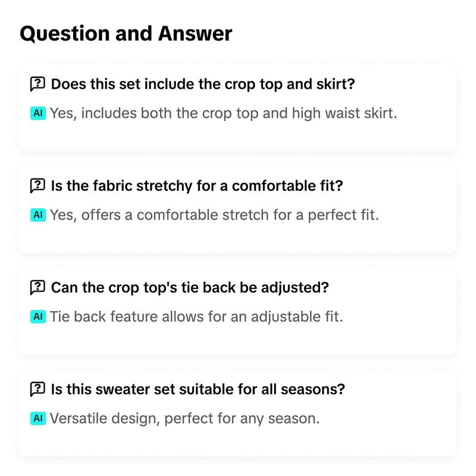Click the 'Question and Answer' heading
The height and width of the screenshot is (476, 476).
(126, 33)
